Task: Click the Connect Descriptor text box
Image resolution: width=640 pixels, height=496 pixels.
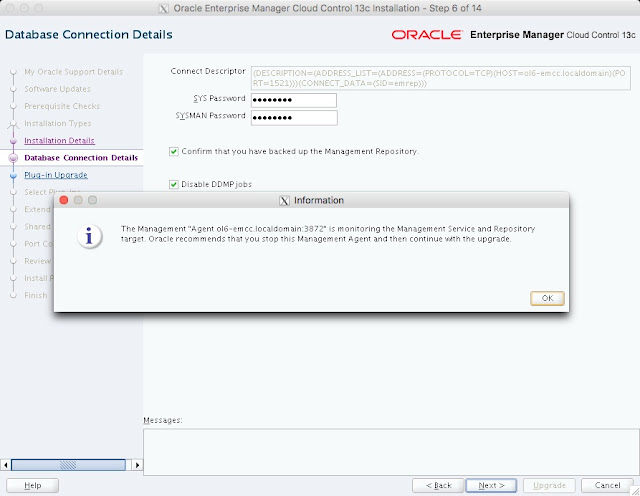Action: click(x=440, y=78)
